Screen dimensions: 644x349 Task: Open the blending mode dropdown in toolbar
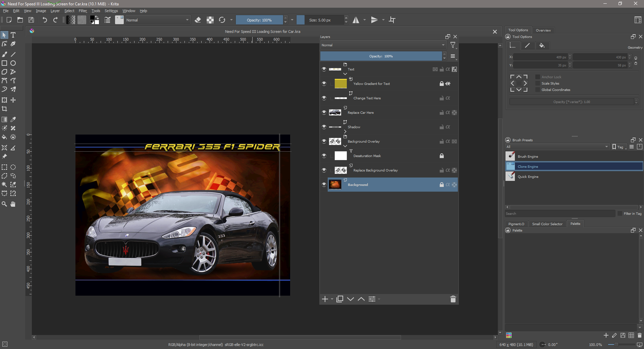point(158,20)
